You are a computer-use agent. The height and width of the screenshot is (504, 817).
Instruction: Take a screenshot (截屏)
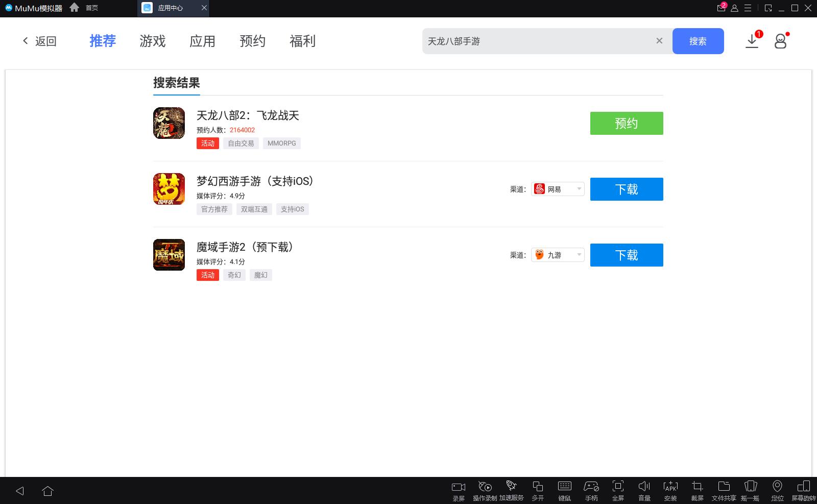click(x=698, y=491)
